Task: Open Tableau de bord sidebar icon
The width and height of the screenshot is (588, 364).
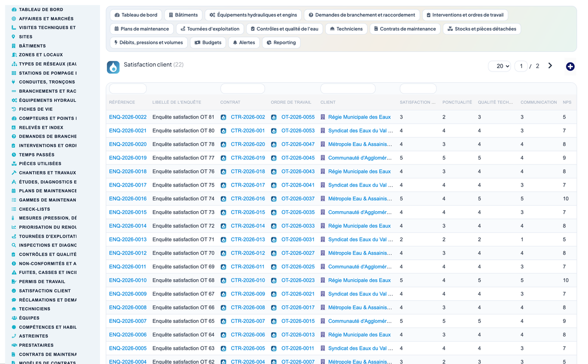Action: pos(14,9)
